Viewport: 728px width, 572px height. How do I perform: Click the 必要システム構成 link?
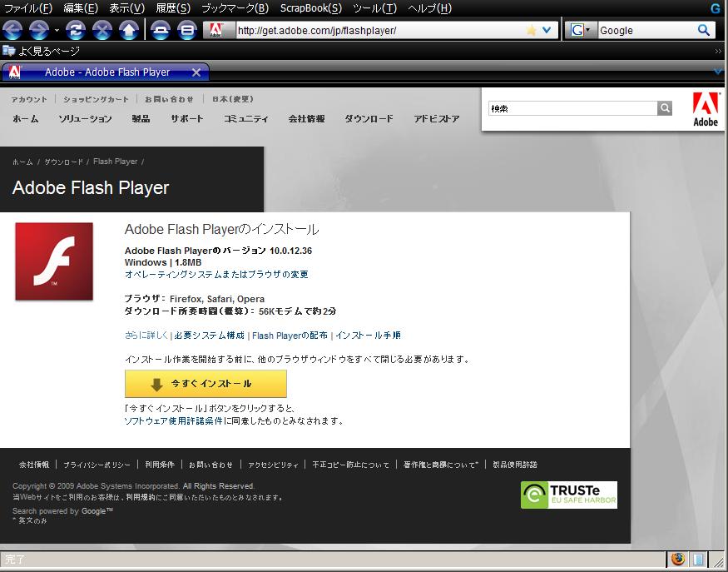click(210, 335)
